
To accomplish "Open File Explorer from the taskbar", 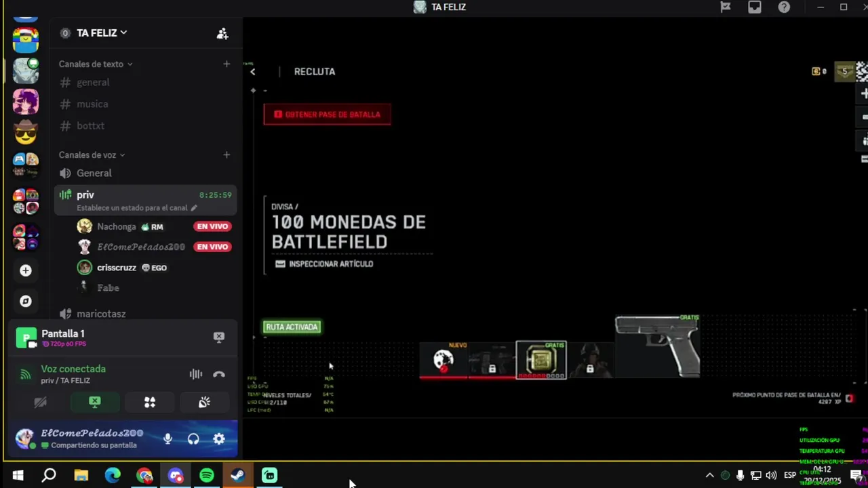I will point(81,475).
